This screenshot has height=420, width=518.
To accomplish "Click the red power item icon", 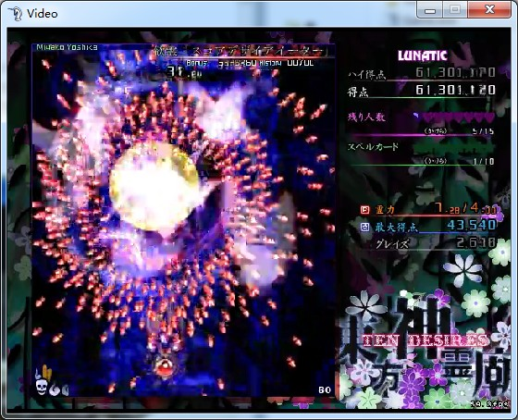I will pos(364,209).
